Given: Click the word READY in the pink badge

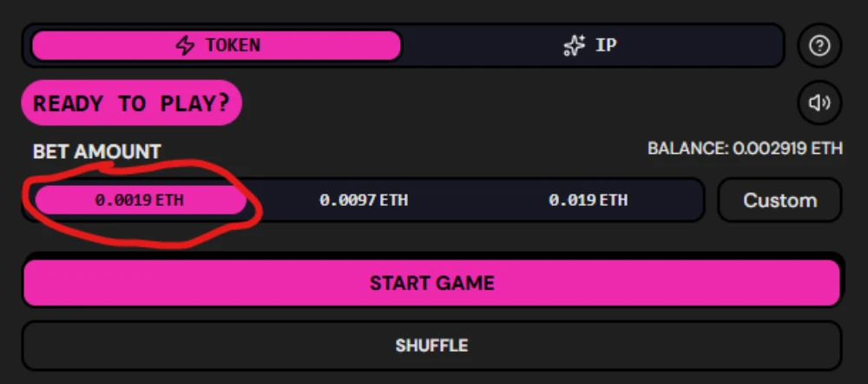Looking at the screenshot, I should (x=70, y=103).
